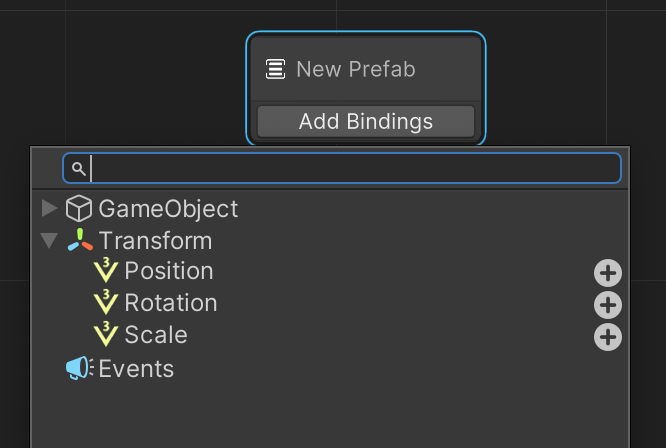This screenshot has width=666, height=448.
Task: Focus the bindings search field
Action: pyautogui.click(x=342, y=168)
